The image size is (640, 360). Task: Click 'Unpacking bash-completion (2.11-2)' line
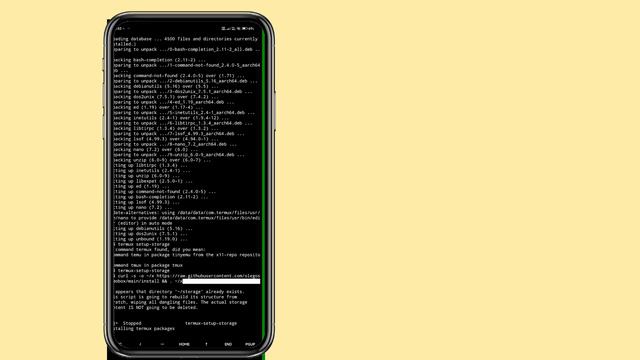click(x=160, y=60)
